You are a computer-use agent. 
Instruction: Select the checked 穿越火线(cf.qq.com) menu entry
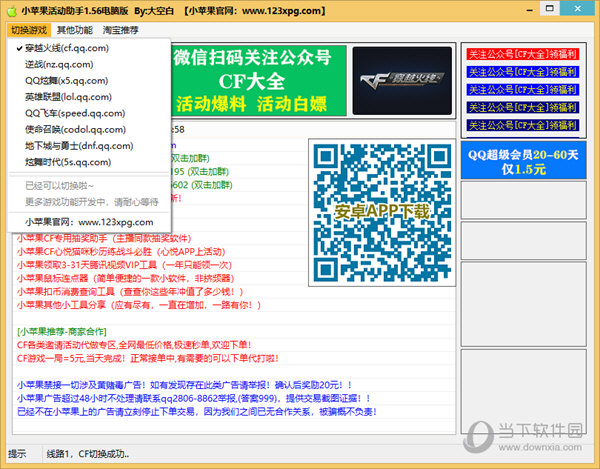tap(67, 47)
